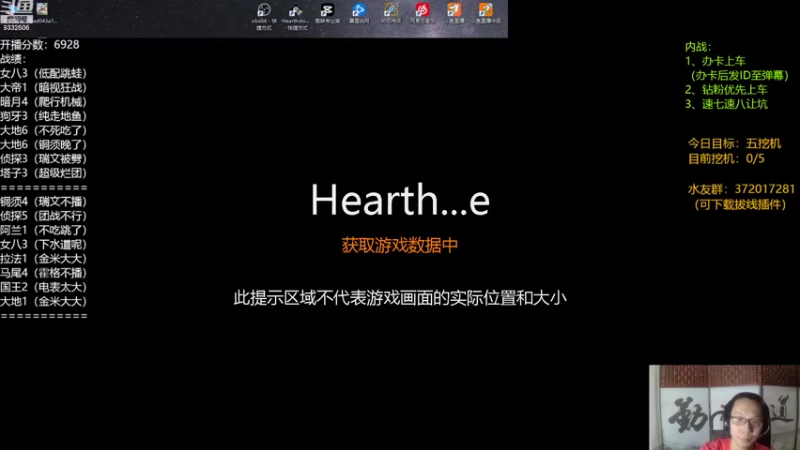Click the record line '女八3 (低配跳蛙)'
Viewport: 800px width, 450px height.
43,73
